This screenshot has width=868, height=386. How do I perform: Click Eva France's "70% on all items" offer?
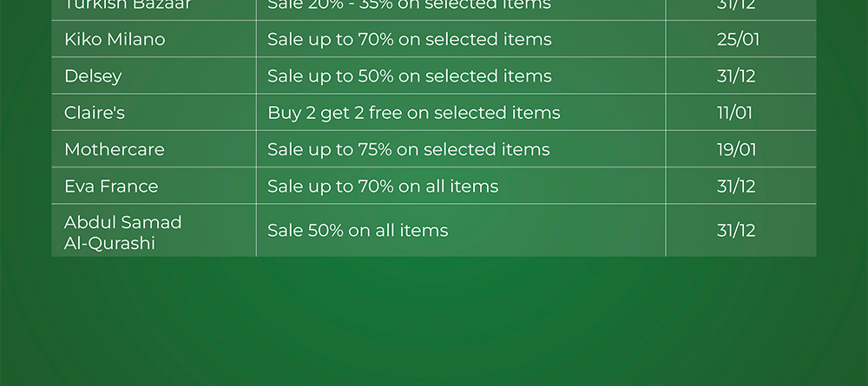[x=383, y=186]
